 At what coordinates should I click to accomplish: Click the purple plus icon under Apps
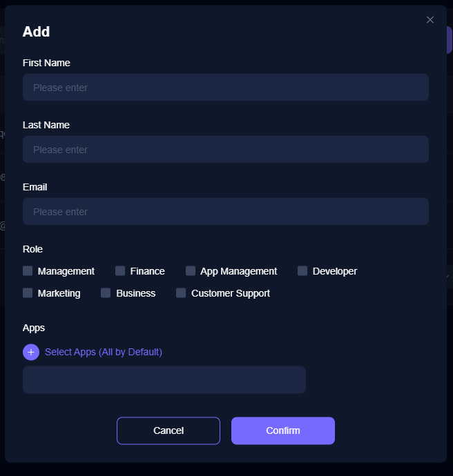31,352
